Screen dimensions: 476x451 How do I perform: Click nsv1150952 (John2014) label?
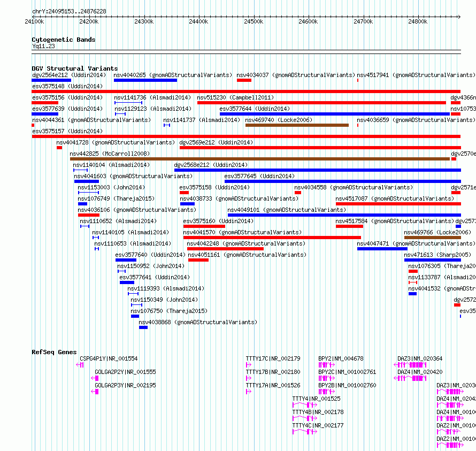(151, 266)
